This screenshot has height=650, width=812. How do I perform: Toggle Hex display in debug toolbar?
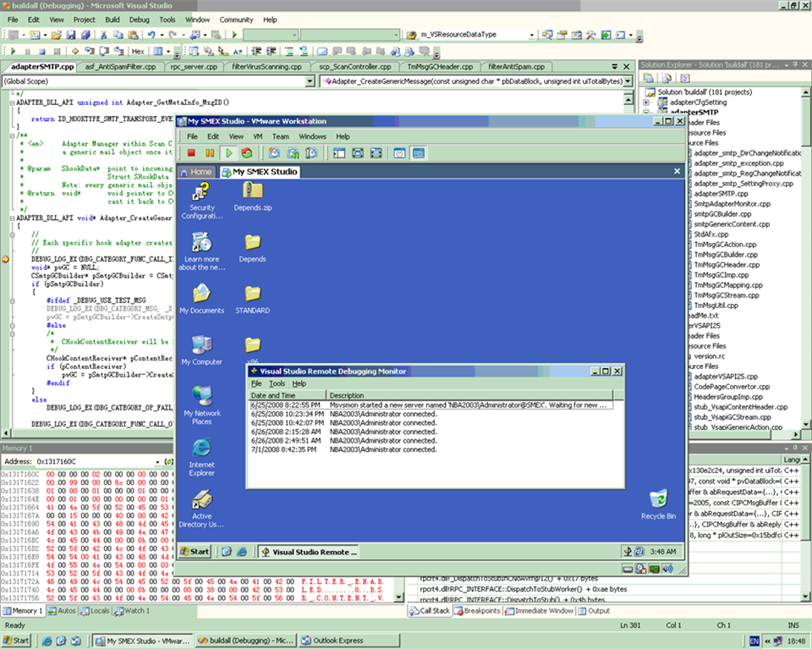138,51
